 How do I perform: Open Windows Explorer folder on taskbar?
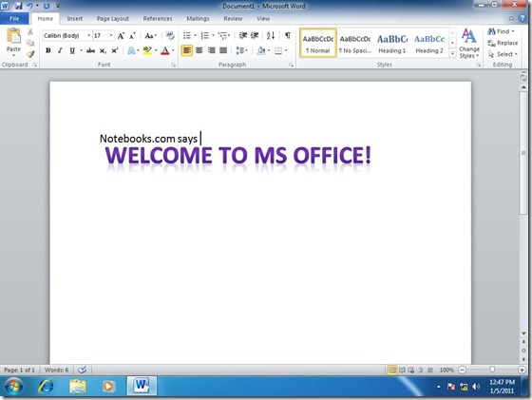pos(77,386)
